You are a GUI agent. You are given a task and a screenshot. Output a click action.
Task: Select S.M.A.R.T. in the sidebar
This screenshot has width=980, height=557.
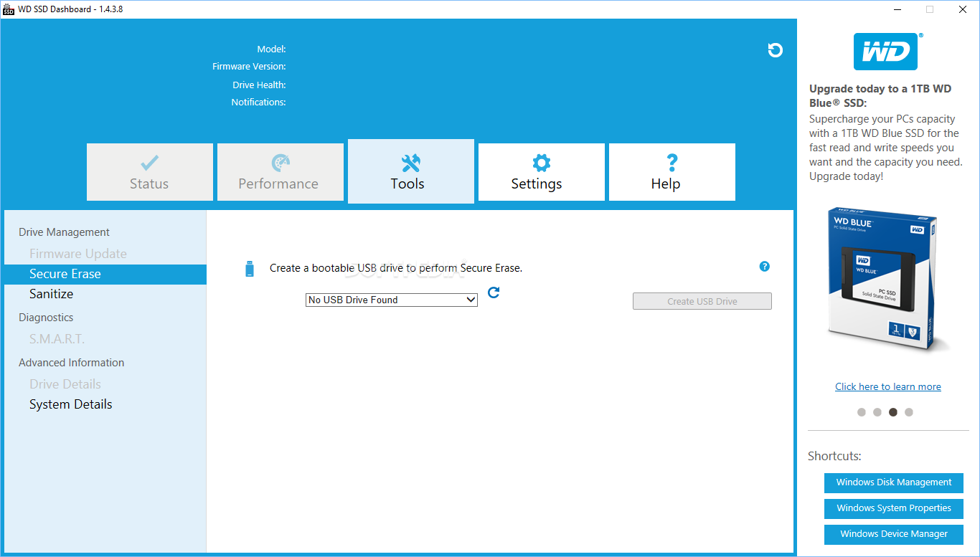pyautogui.click(x=57, y=339)
